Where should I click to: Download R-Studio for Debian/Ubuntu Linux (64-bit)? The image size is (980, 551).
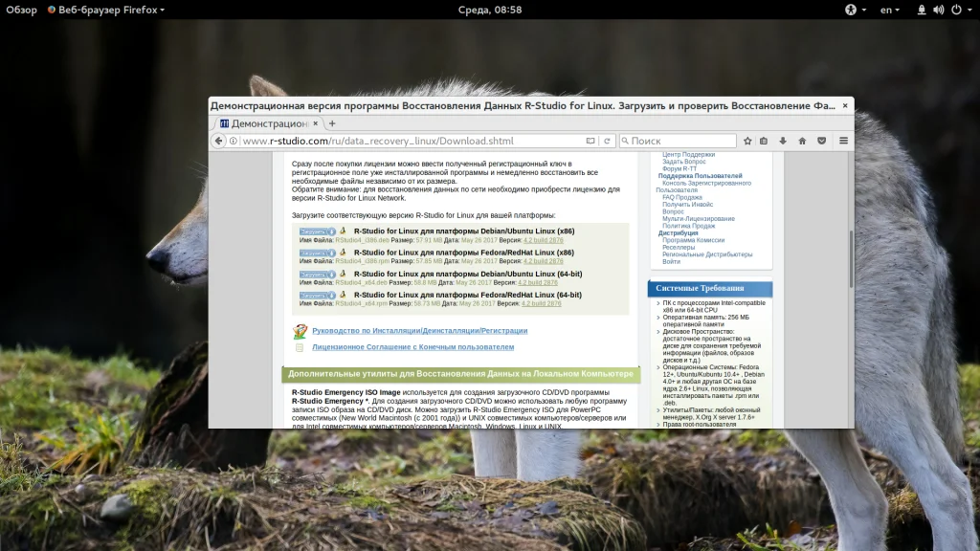pyautogui.click(x=318, y=275)
